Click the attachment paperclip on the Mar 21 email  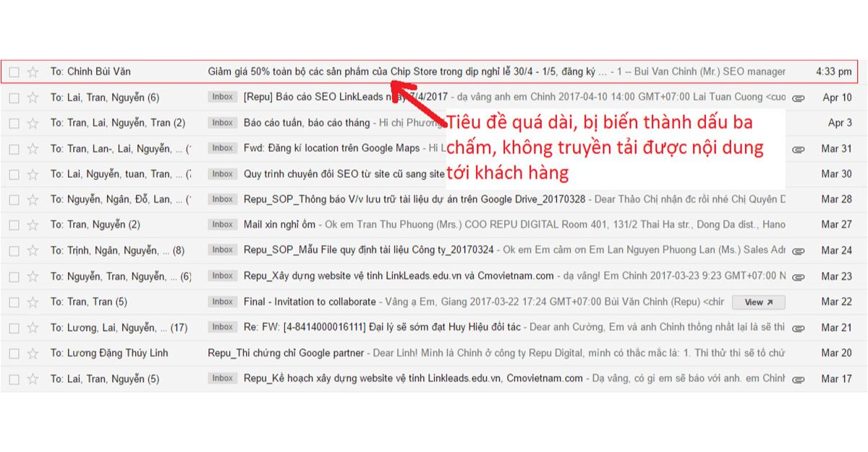pyautogui.click(x=798, y=328)
